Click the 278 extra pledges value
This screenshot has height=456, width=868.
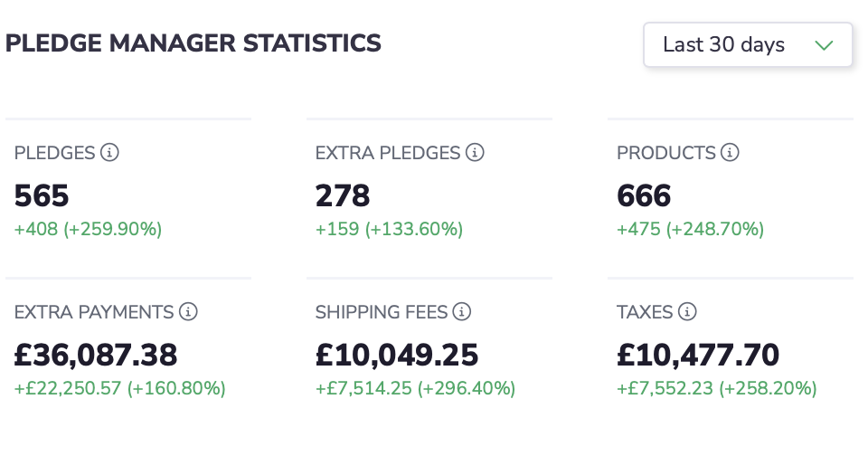(x=343, y=195)
